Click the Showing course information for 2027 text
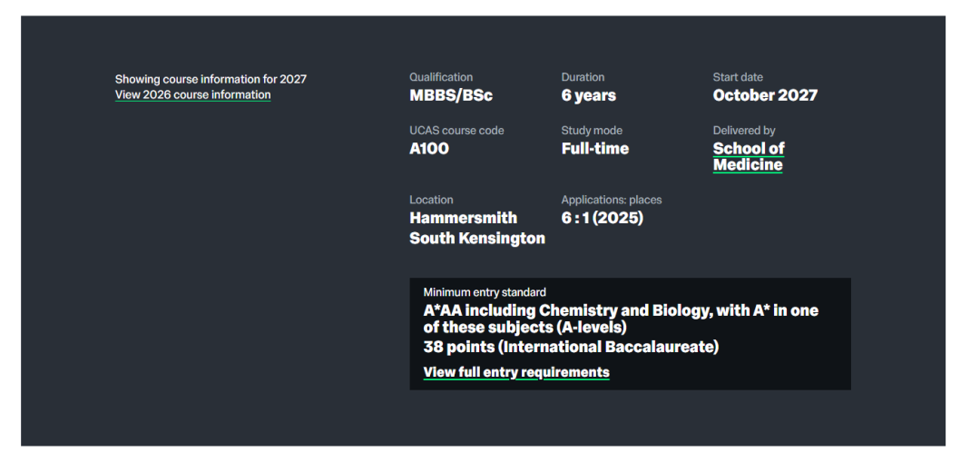980x462 pixels. (211, 79)
